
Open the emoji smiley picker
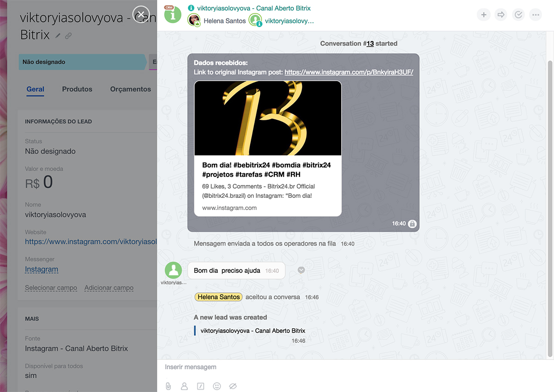click(217, 386)
